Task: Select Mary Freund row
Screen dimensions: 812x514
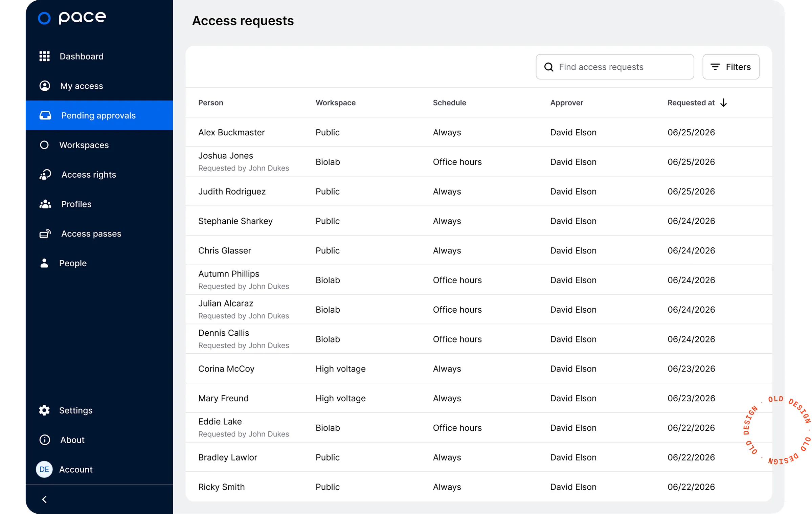Action: click(479, 398)
